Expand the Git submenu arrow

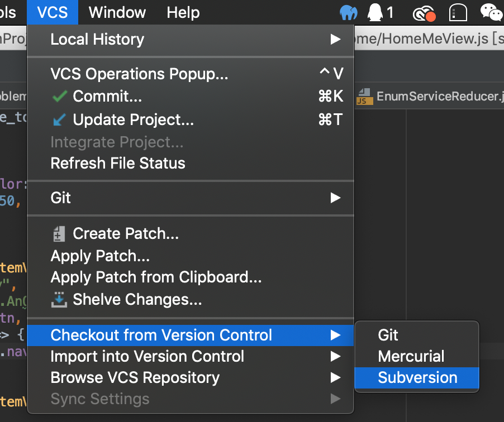point(335,198)
